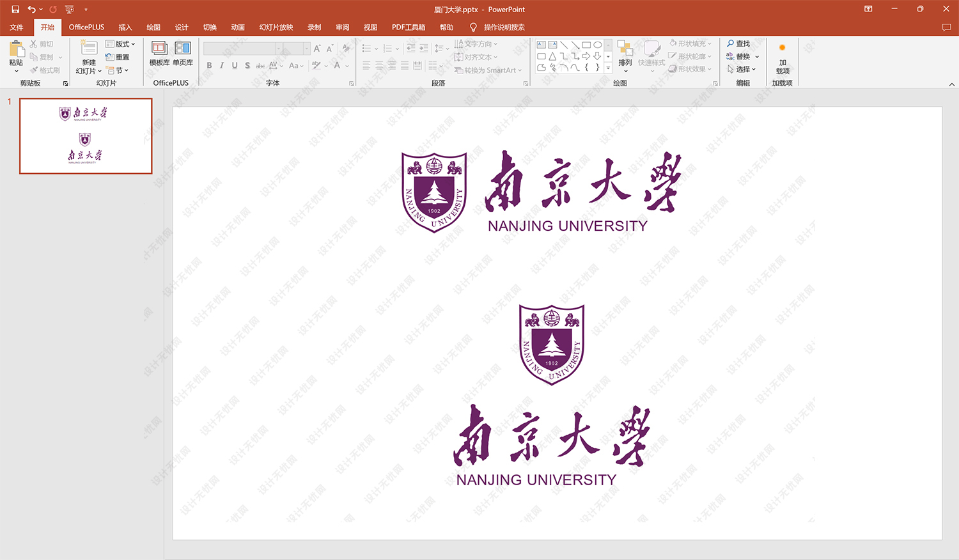Image resolution: width=959 pixels, height=560 pixels.
Task: Toggle italic formatting
Action: point(222,65)
